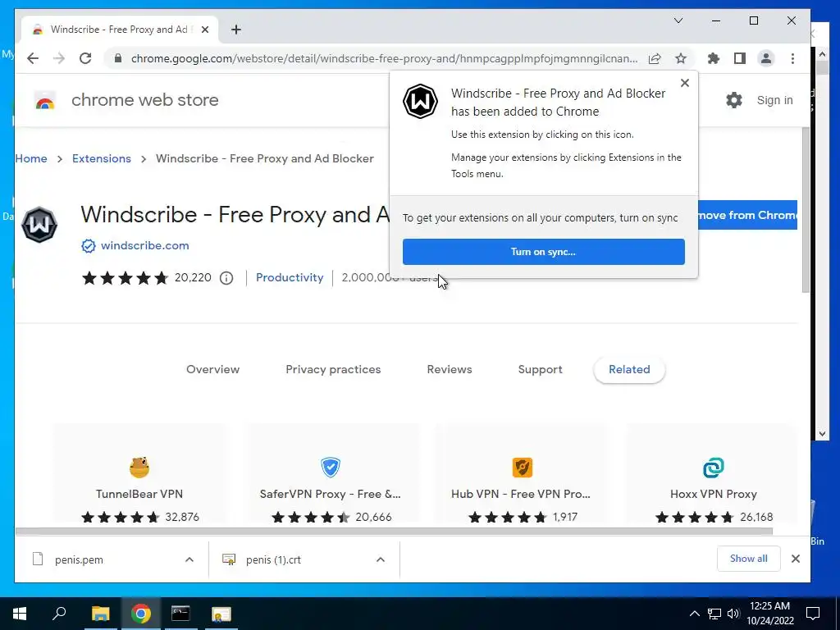Open the Extensions breadcrumb link
This screenshot has height=630, width=840.
coord(102,158)
